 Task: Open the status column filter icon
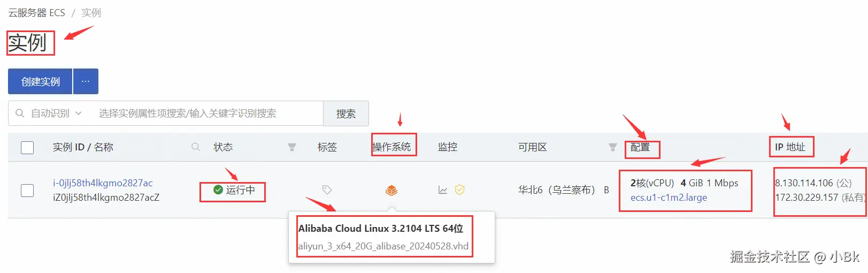pos(292,147)
